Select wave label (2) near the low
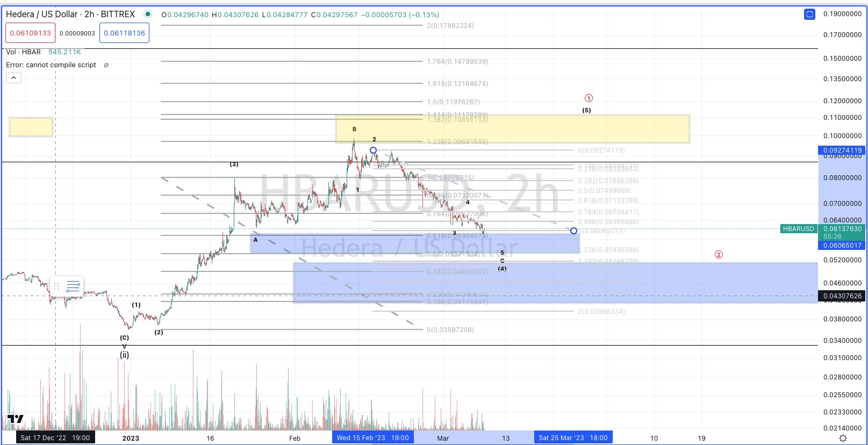The image size is (868, 445). point(159,332)
